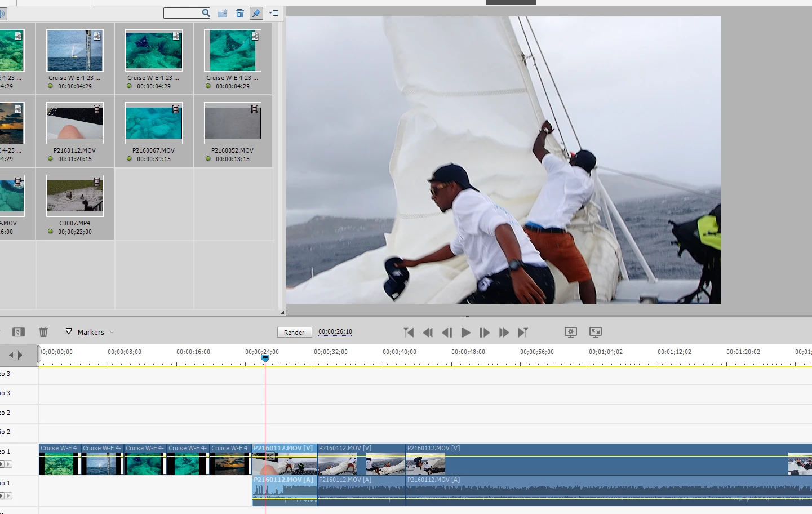The width and height of the screenshot is (812, 514).
Task: Step back one frame
Action: (x=447, y=333)
